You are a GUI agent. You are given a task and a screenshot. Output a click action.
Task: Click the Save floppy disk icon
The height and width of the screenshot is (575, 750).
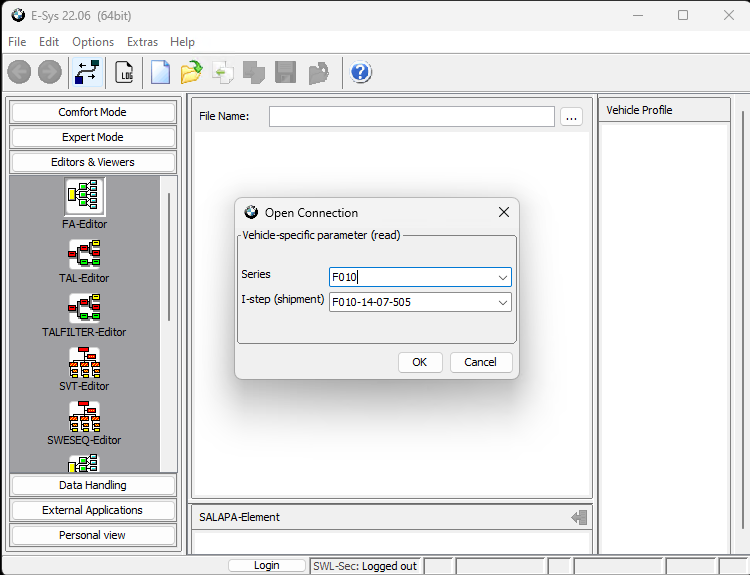point(286,72)
